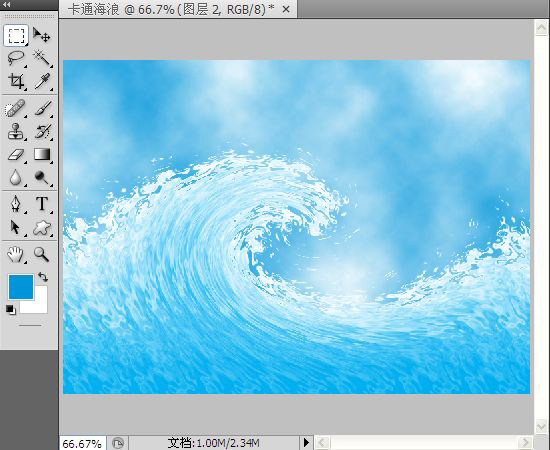The width and height of the screenshot is (550, 450).
Task: Pick the Magic Wand tool
Action: pos(42,58)
